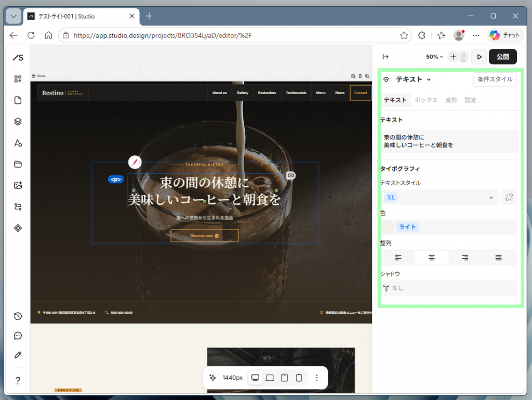Click the light color swatch circle

(388, 227)
